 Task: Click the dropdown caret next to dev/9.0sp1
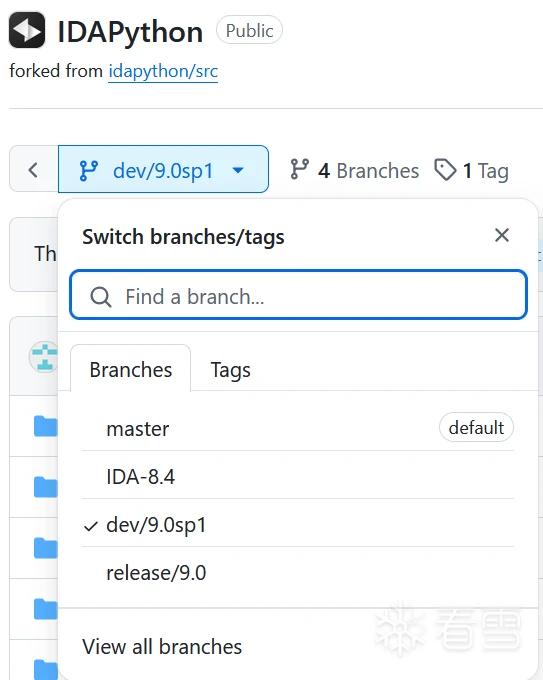238,170
